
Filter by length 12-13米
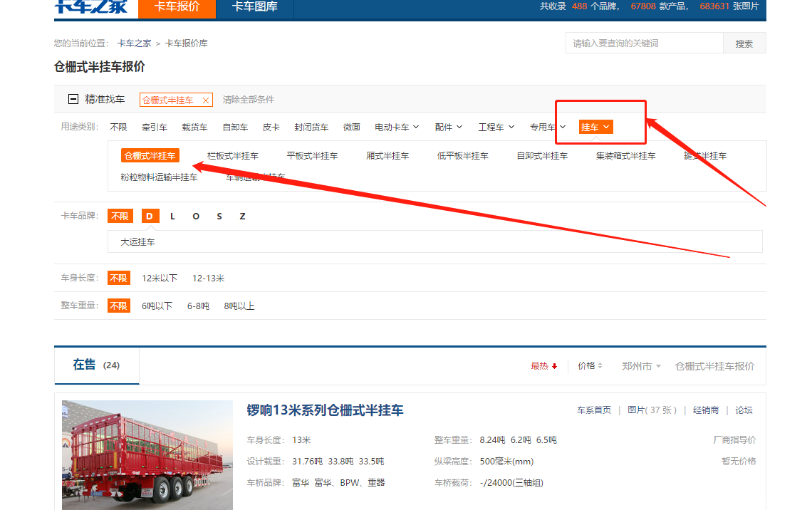pos(208,278)
